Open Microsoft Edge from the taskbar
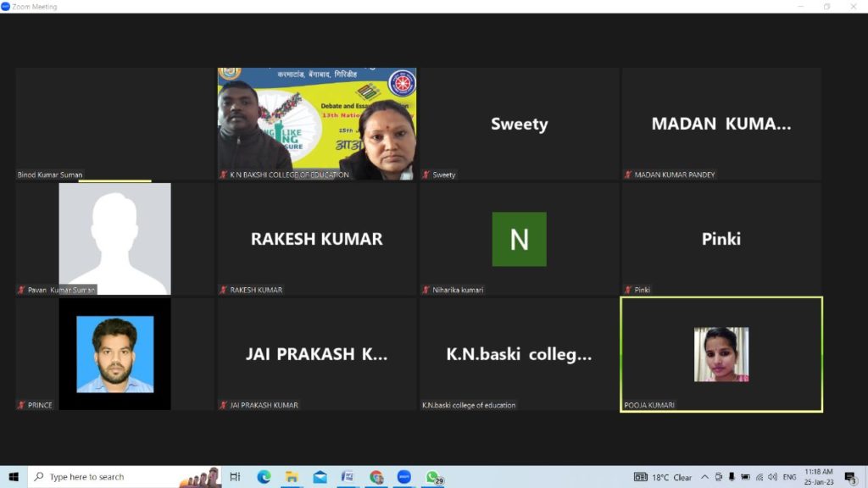The height and width of the screenshot is (488, 868). [264, 477]
